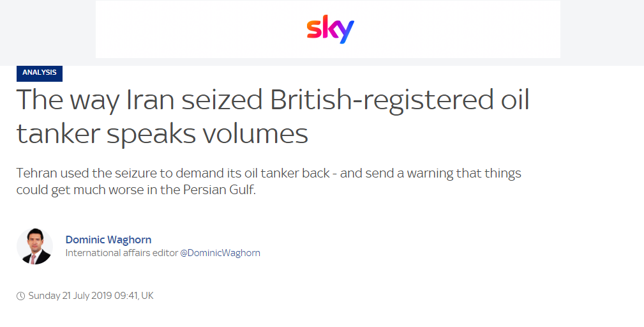Viewport: 644px width, 327px height.
Task: Open the Dominic Waghorn author link
Action: pos(109,240)
